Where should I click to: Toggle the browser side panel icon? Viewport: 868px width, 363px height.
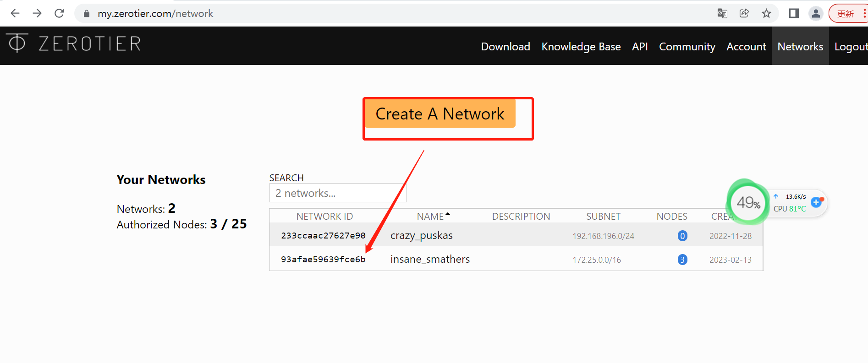[794, 13]
